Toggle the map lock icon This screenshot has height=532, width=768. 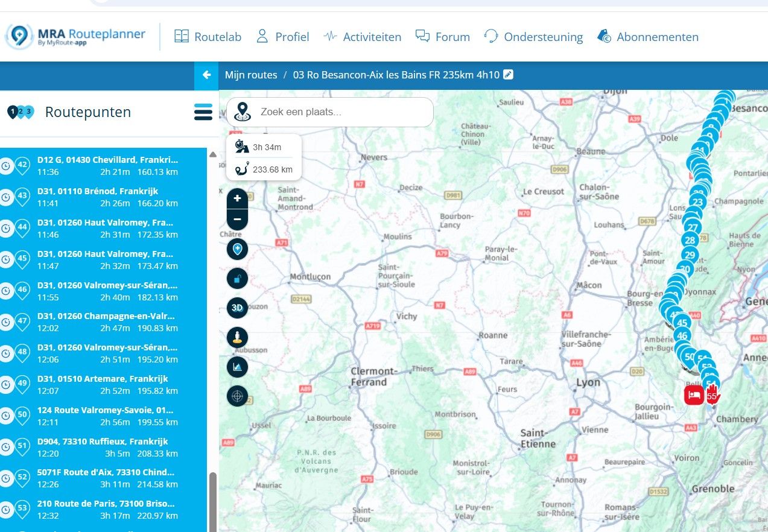click(x=238, y=279)
